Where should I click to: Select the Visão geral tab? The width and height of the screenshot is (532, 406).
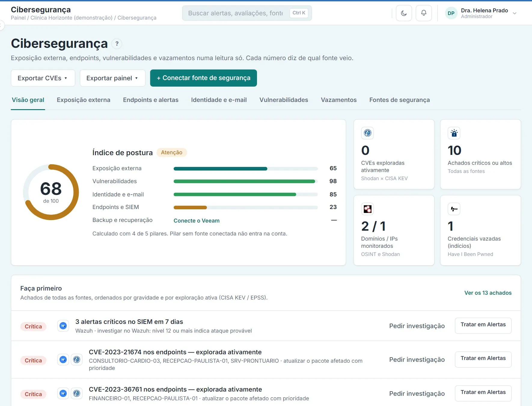28,100
